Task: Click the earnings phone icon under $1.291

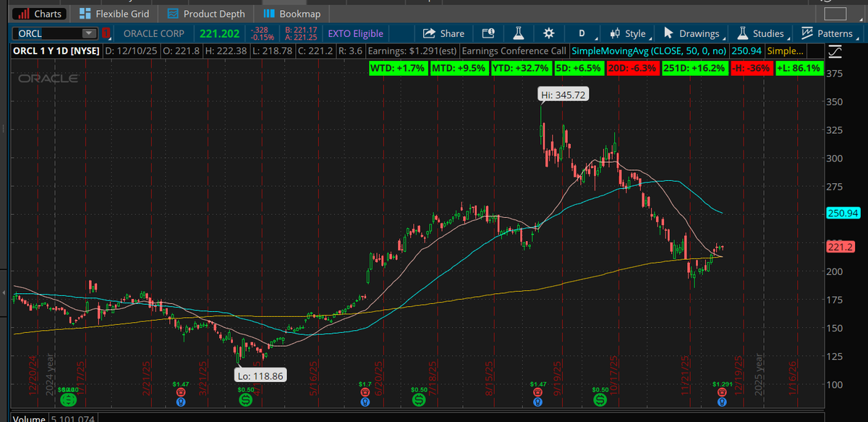Action: pyautogui.click(x=722, y=392)
